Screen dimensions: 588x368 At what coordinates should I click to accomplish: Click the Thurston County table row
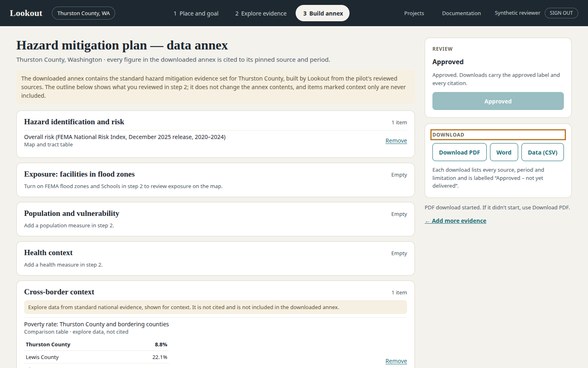[96, 345]
